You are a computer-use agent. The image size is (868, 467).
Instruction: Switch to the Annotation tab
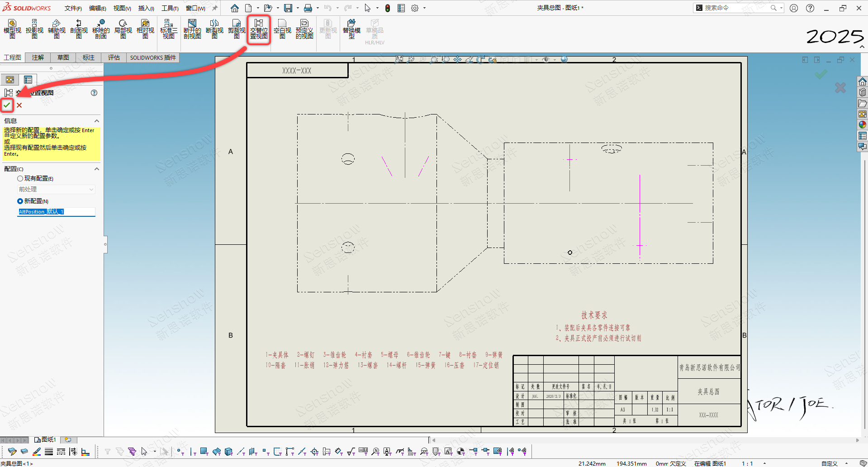[38, 57]
